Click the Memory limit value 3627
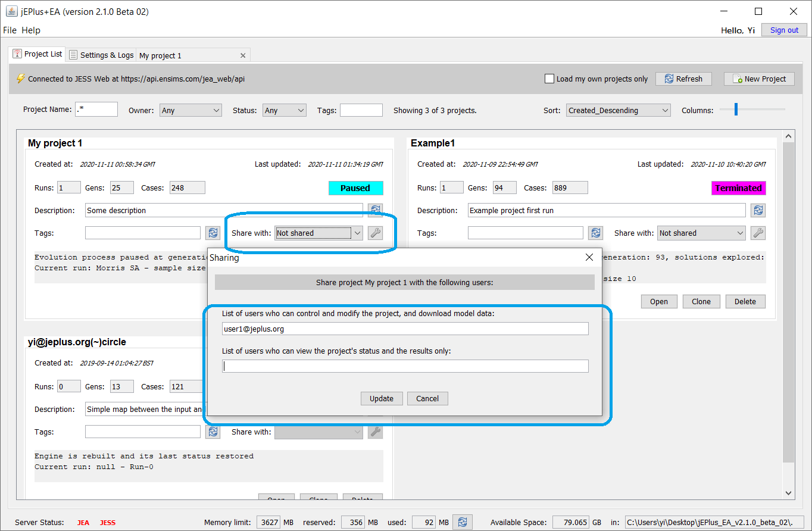The image size is (812, 531). point(268,522)
